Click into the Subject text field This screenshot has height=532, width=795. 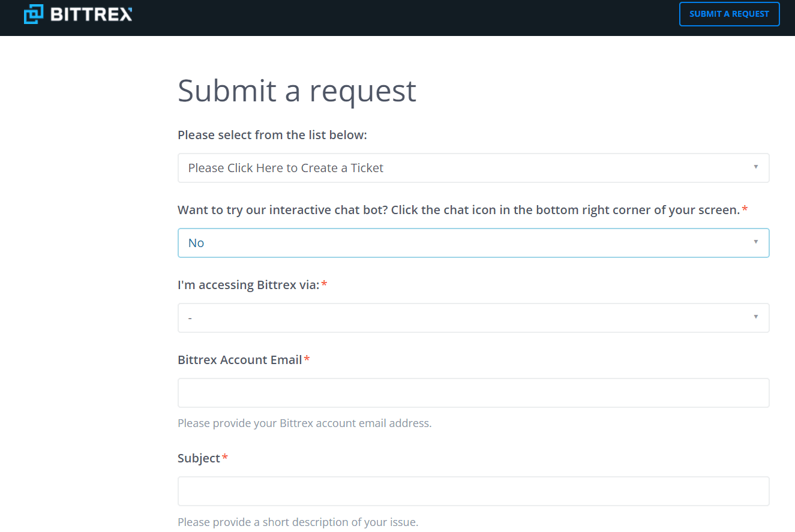pyautogui.click(x=473, y=491)
